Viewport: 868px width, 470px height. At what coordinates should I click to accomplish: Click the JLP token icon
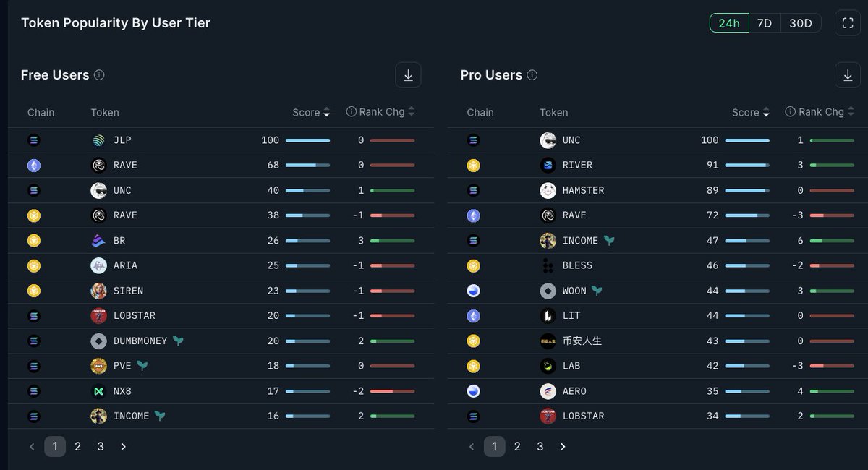99,140
